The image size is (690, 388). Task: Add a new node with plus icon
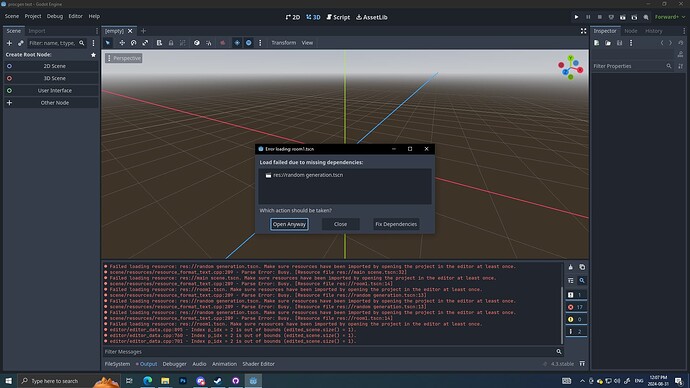click(9, 43)
